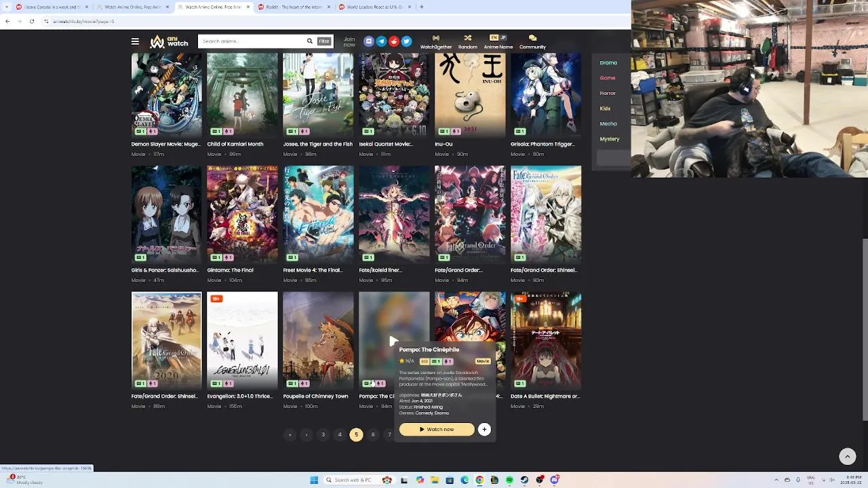
Task: Expand the tab search dropdown
Action: pyautogui.click(x=7, y=7)
